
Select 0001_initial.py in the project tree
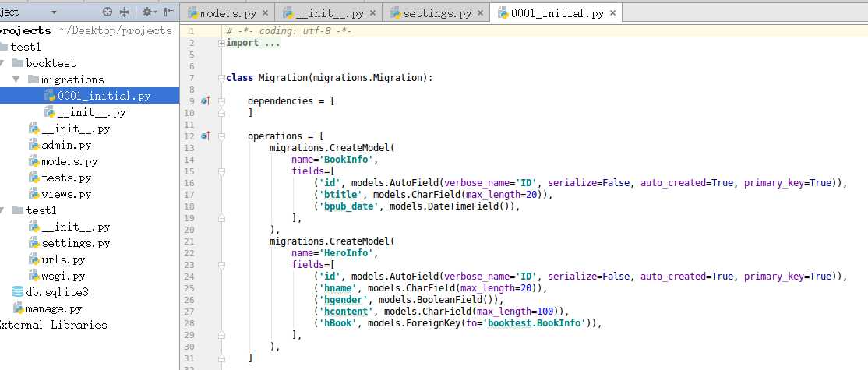pyautogui.click(x=104, y=97)
